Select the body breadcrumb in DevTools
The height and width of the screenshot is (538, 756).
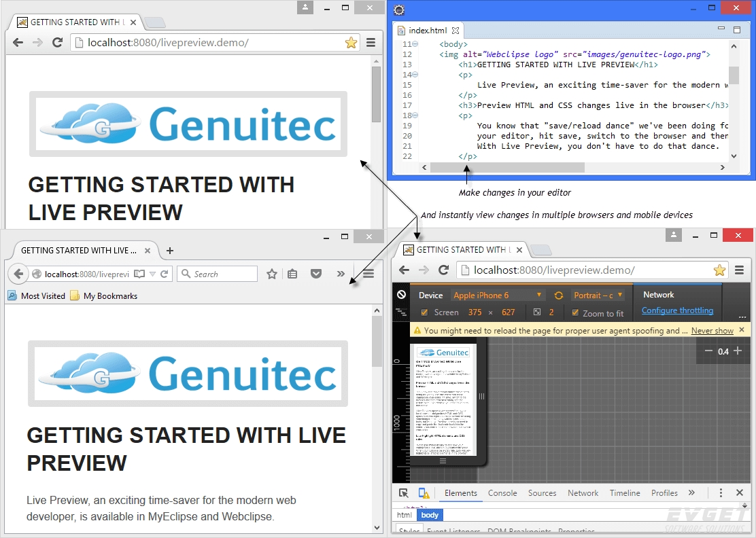pos(430,515)
